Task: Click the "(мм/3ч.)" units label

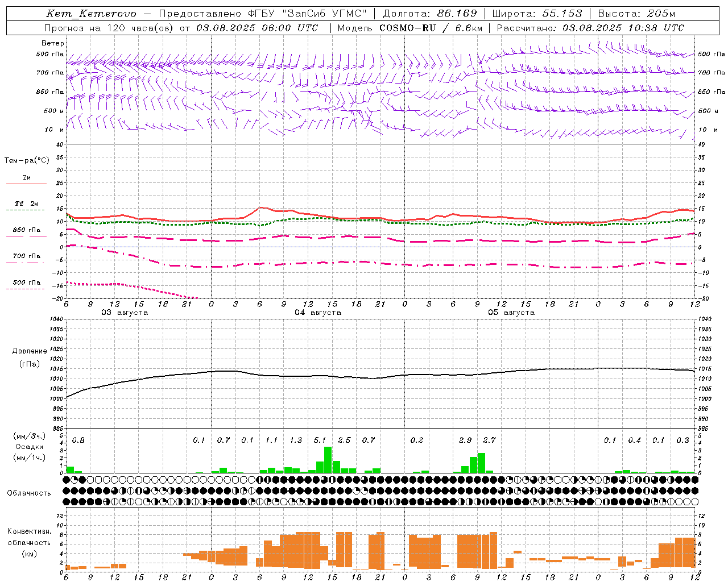Action: coord(30,436)
